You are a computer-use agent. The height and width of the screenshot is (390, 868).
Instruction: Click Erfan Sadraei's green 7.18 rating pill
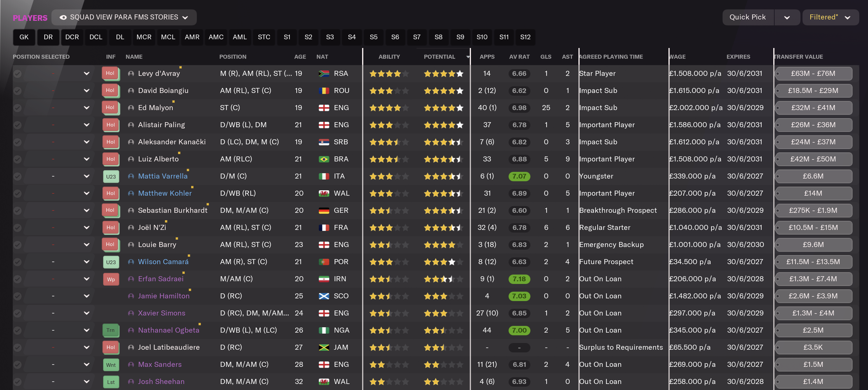pyautogui.click(x=519, y=279)
